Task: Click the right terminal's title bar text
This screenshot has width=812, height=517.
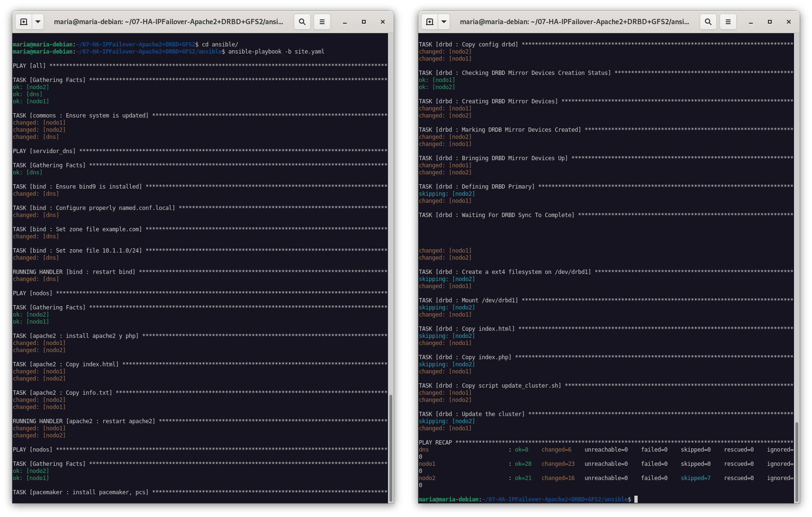Action: [574, 22]
